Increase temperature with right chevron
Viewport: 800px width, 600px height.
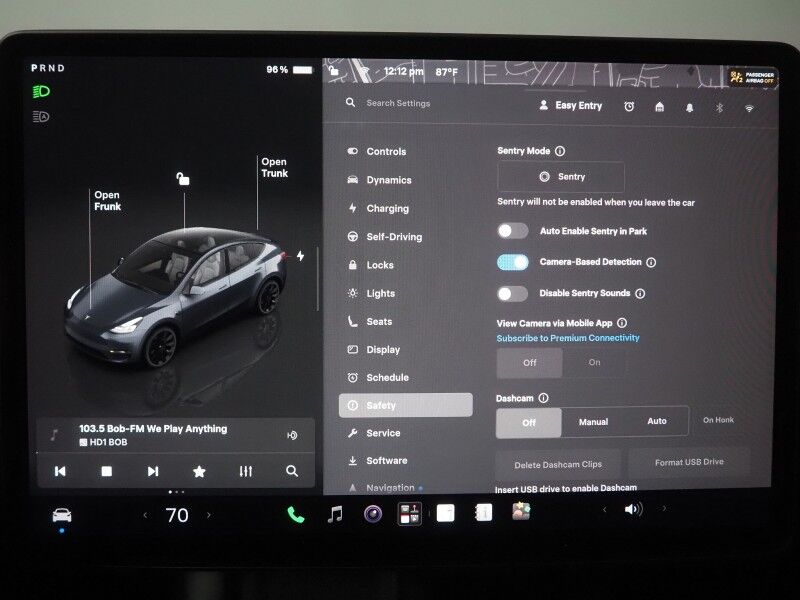coord(209,515)
